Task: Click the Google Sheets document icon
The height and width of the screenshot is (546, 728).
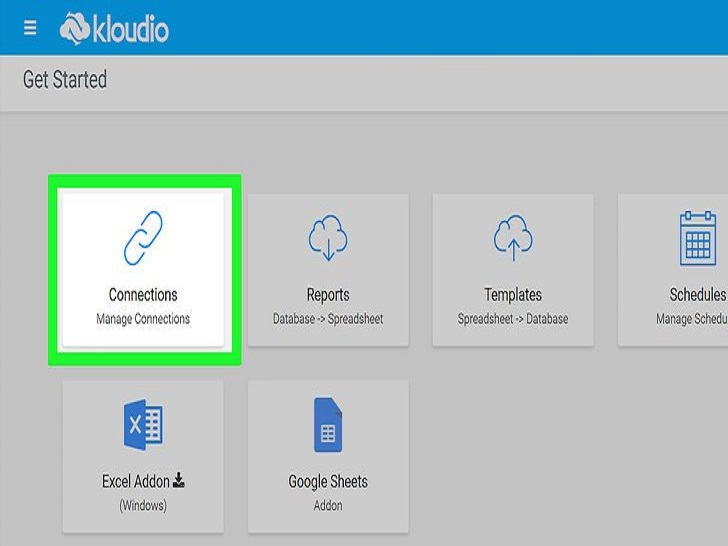Action: [x=328, y=425]
